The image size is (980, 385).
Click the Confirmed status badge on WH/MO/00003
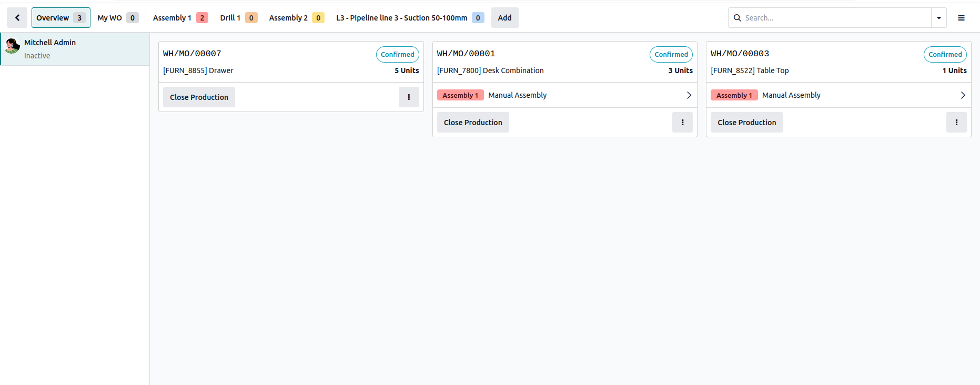(945, 54)
